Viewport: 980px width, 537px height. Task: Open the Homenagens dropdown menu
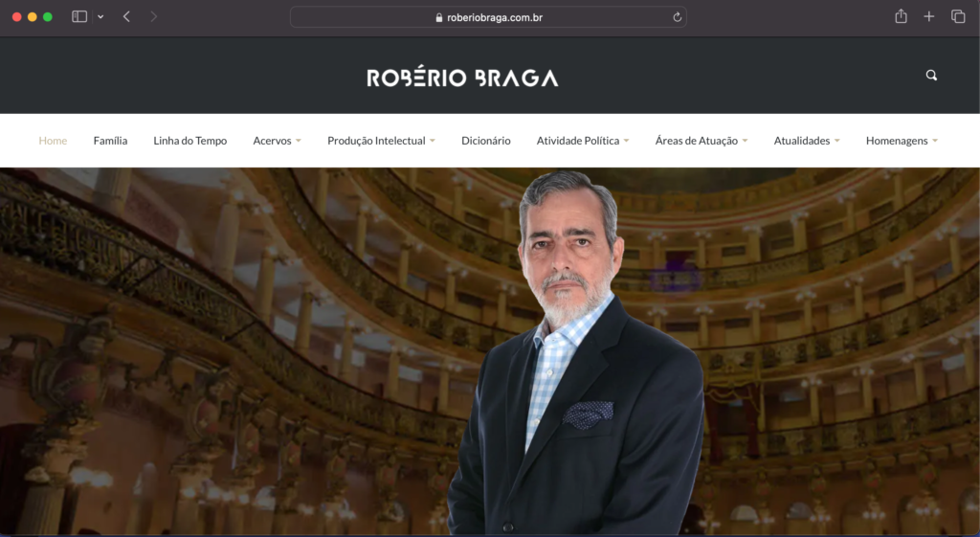click(902, 141)
